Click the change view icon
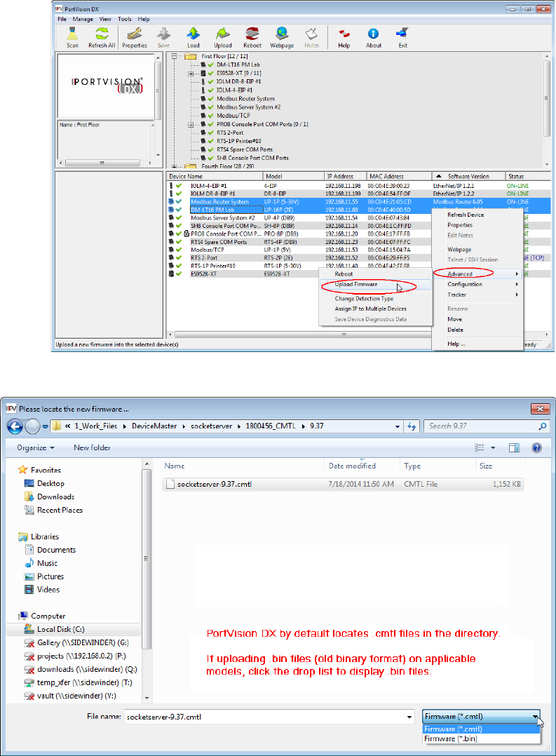 point(480,448)
